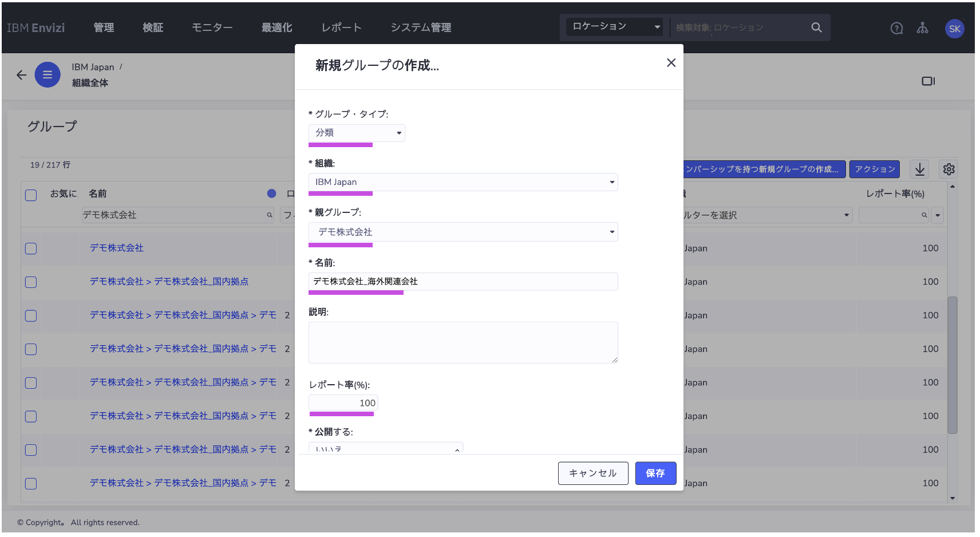This screenshot has height=537, width=980.
Task: Select the レポート tab in the top navigation
Action: pyautogui.click(x=341, y=27)
